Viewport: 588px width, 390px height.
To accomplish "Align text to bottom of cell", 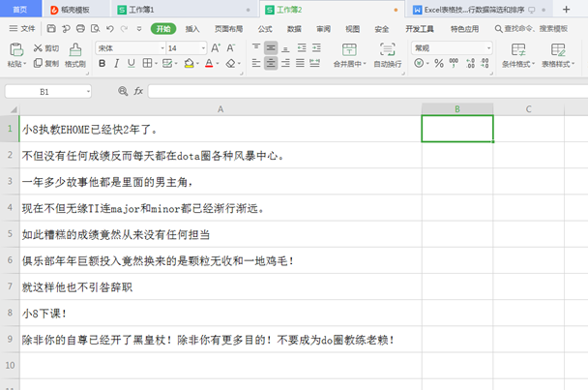I will (285, 48).
